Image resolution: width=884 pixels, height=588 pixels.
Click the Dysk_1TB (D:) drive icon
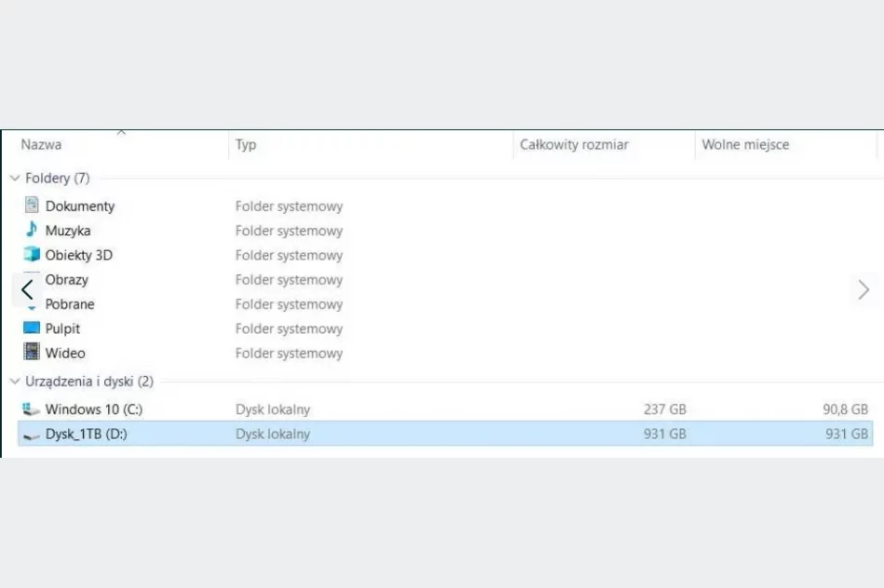point(32,434)
